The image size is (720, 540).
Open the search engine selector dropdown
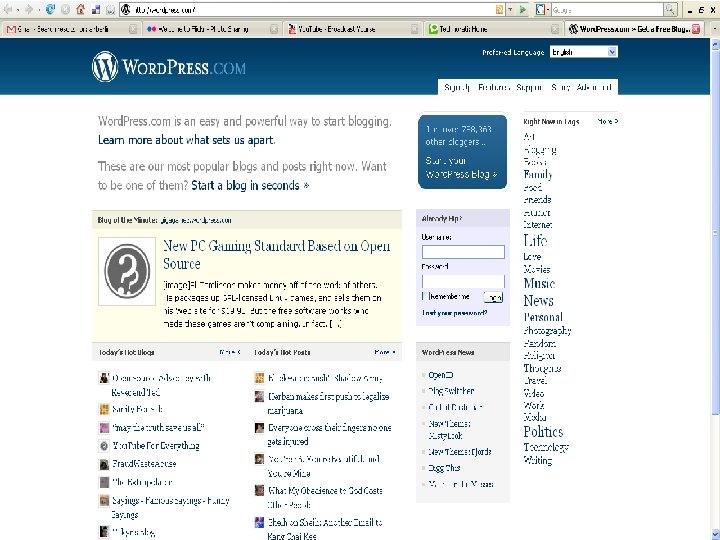543,10
